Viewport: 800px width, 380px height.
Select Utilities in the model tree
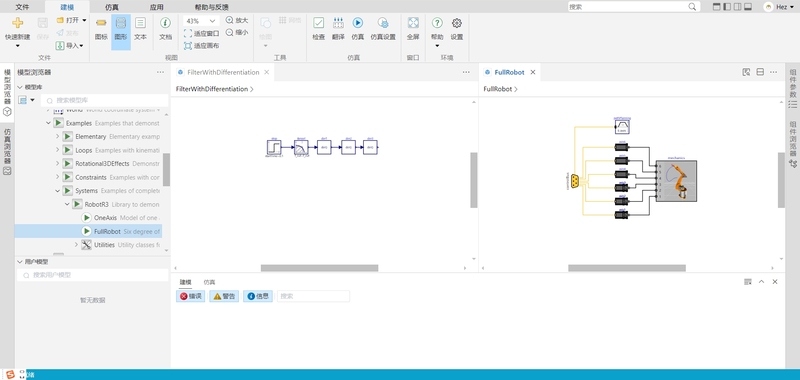click(104, 245)
